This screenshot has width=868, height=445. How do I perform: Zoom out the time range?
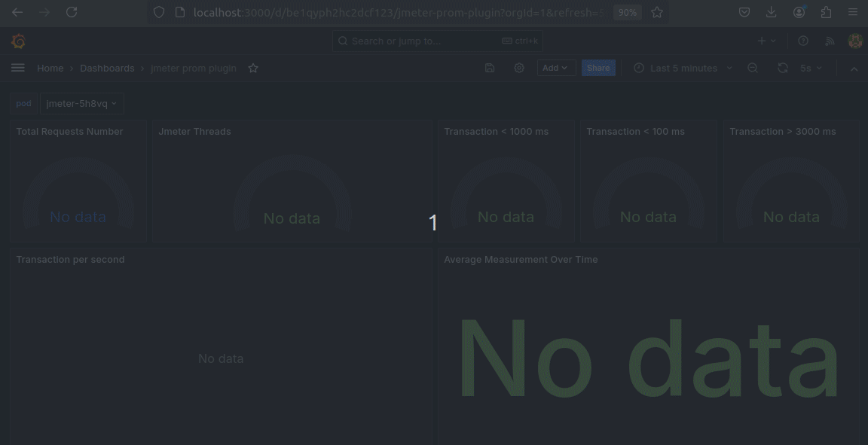click(753, 68)
